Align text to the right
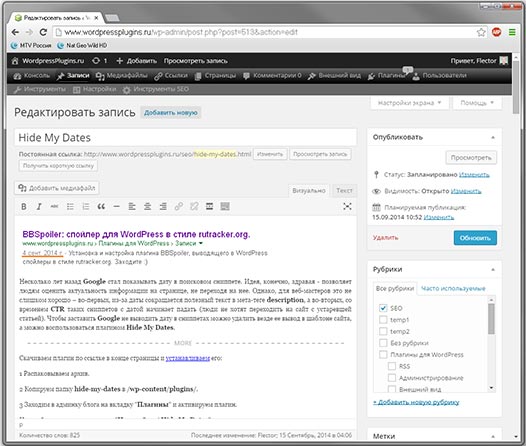This screenshot has width=526, height=446. [x=163, y=206]
